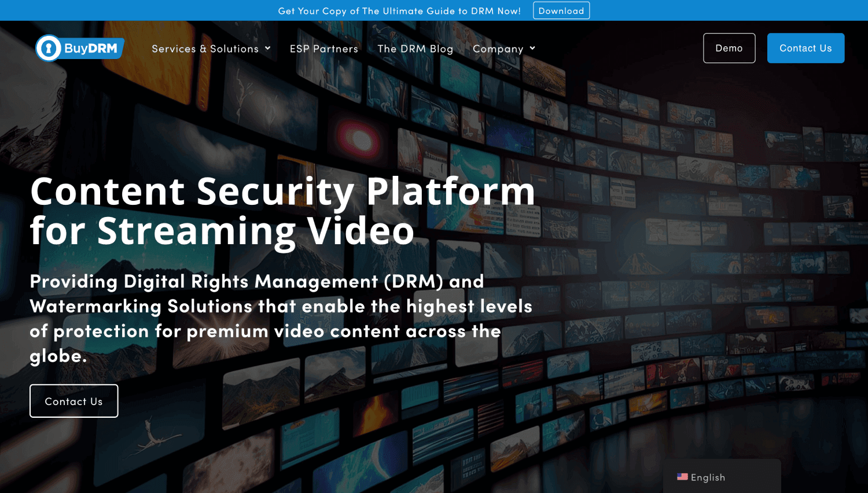Expand the Company menu chevron
The height and width of the screenshot is (493, 868).
tap(532, 48)
